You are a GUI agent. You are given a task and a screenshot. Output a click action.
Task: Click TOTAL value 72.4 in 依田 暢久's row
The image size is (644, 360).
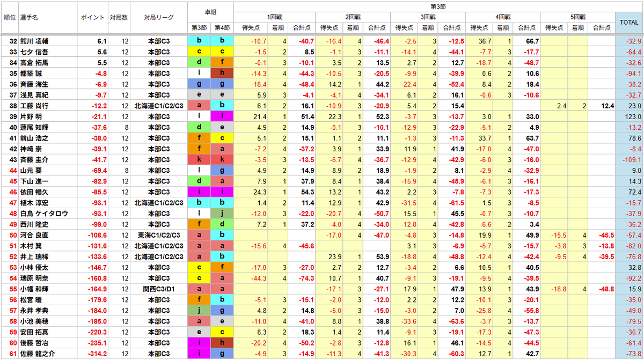point(635,192)
